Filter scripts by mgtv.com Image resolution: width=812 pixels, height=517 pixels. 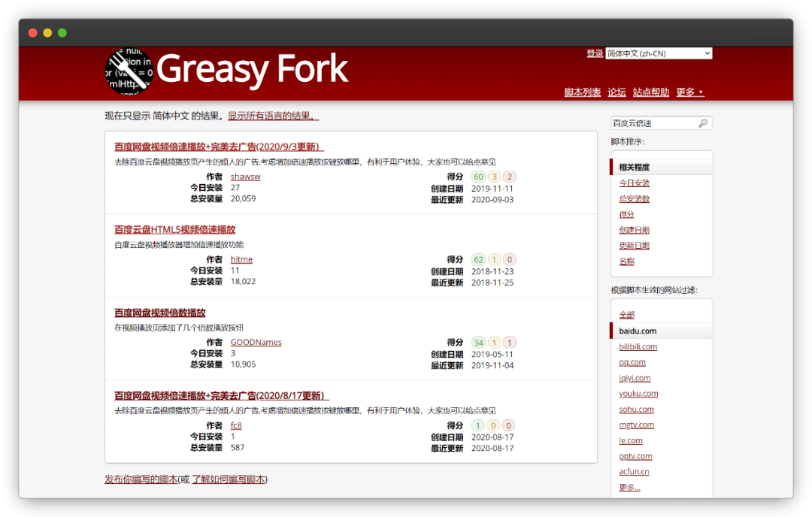pos(636,425)
